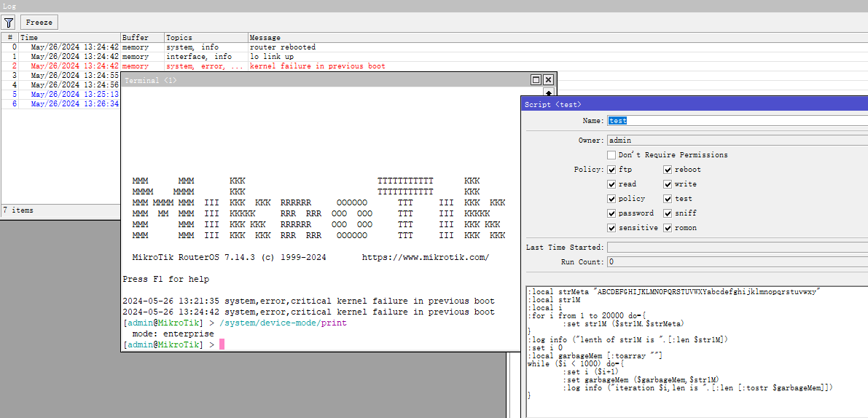
Task: Sort log by Time column header
Action: coord(70,38)
